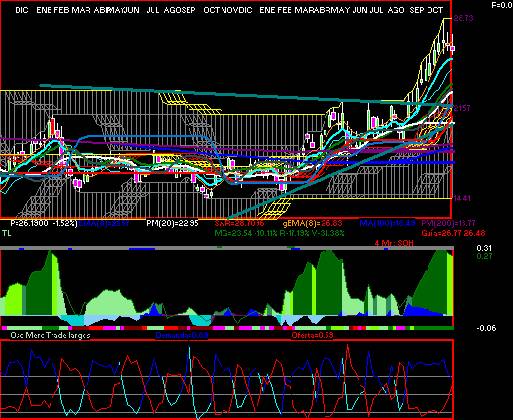Viewport: 513px width, 420px height.
Task: Click the blue Demanda value label
Action: pos(182,335)
